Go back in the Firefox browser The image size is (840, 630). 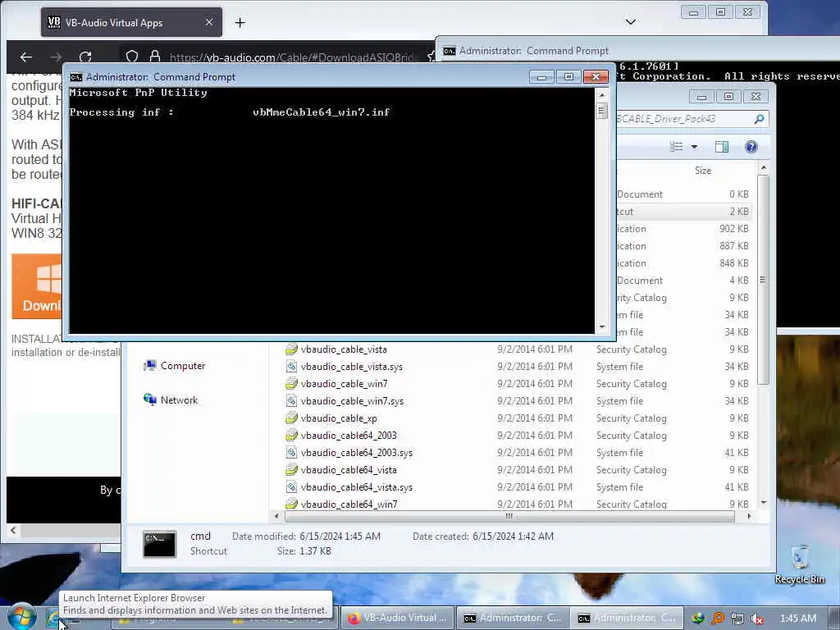point(26,57)
